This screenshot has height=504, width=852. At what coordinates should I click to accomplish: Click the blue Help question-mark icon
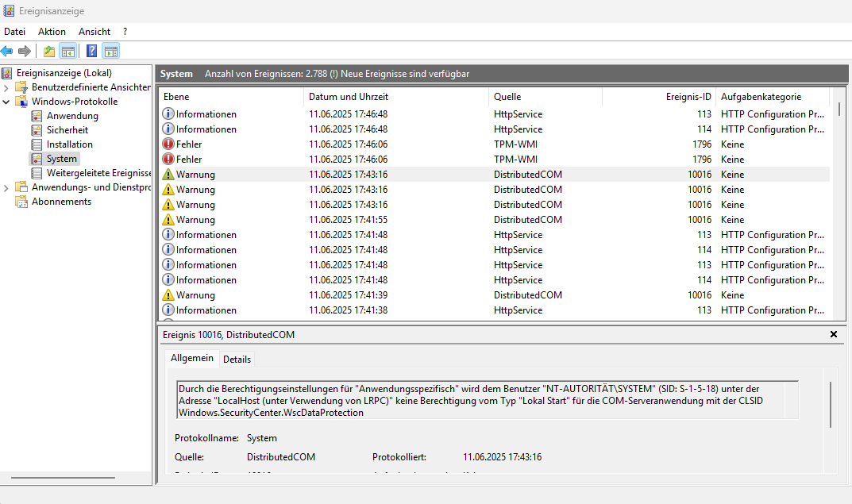(x=92, y=52)
